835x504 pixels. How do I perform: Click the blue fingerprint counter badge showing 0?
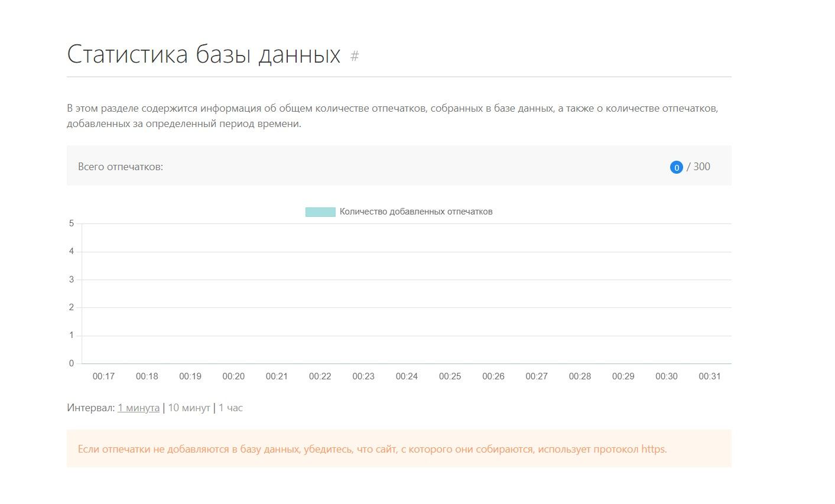coord(675,167)
